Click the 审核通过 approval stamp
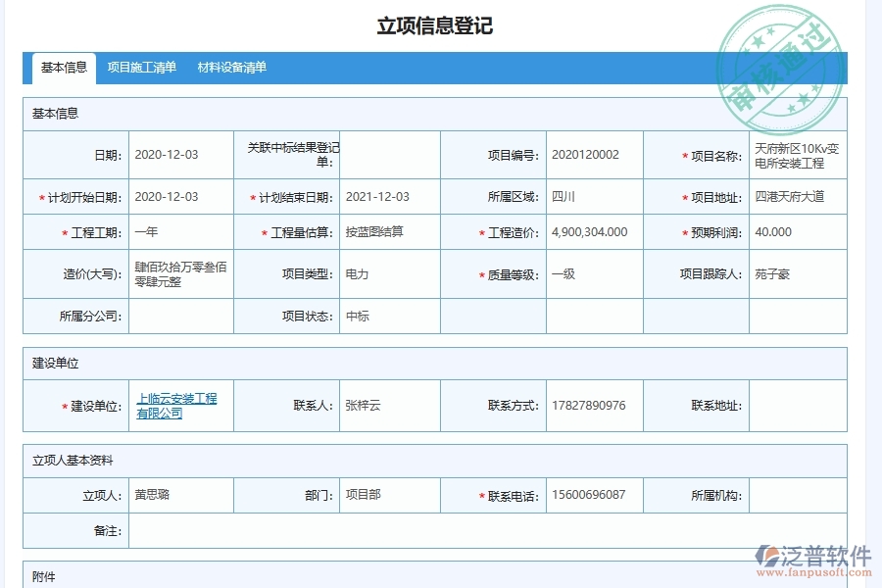Image resolution: width=882 pixels, height=588 pixels. coord(777,57)
